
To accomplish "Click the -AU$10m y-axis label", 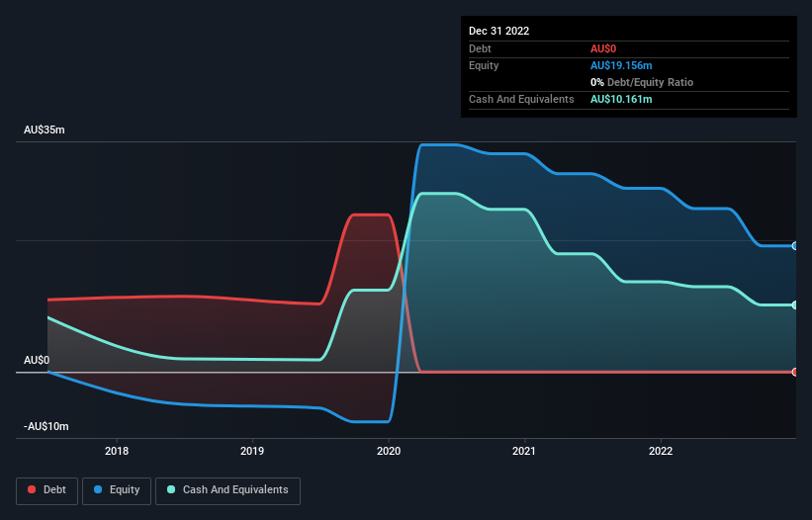I will click(46, 426).
